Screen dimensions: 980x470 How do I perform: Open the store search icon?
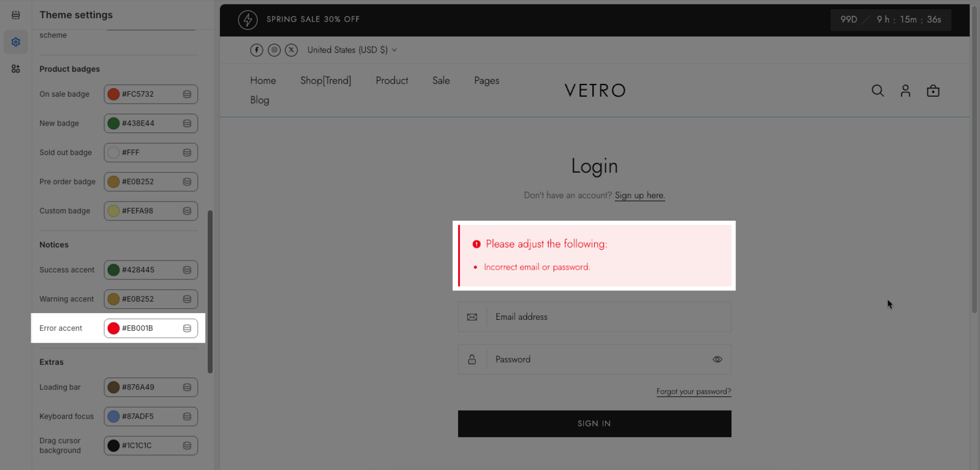878,91
